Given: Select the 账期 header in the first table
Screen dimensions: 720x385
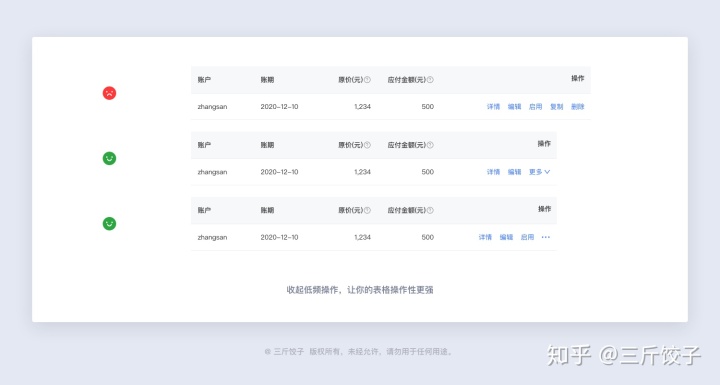Looking at the screenshot, I should [267, 79].
